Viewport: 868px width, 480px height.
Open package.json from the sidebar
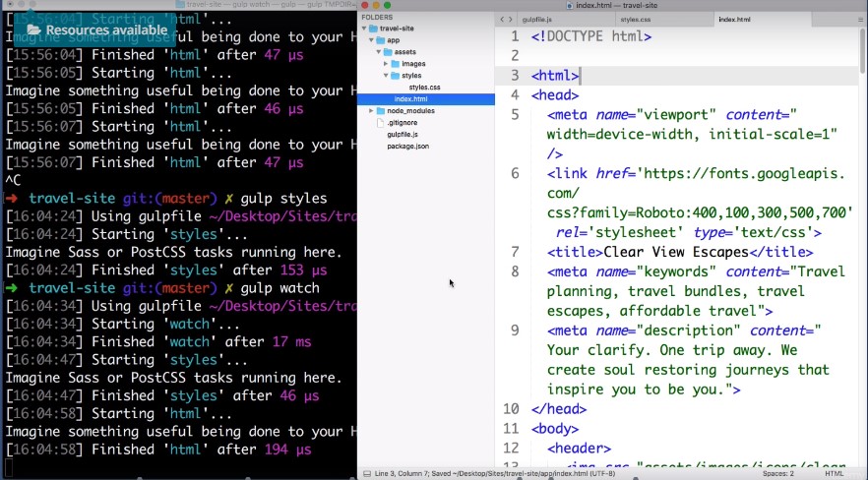point(407,146)
